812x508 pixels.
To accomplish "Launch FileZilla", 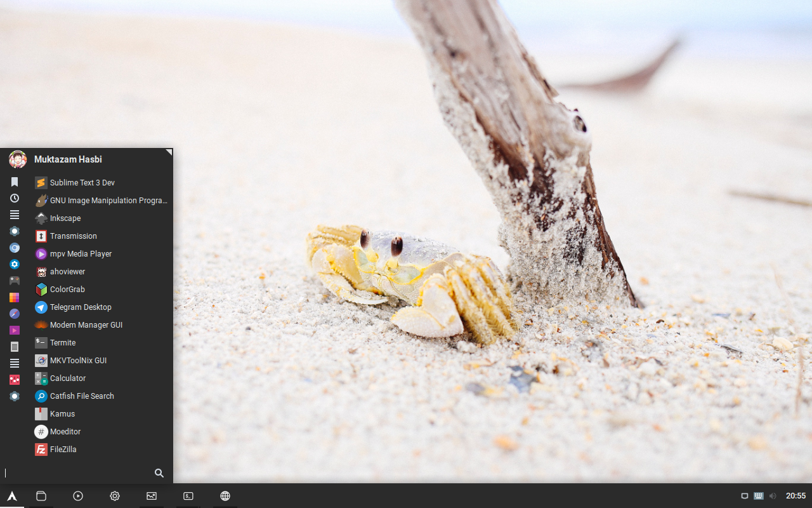I will point(101,450).
